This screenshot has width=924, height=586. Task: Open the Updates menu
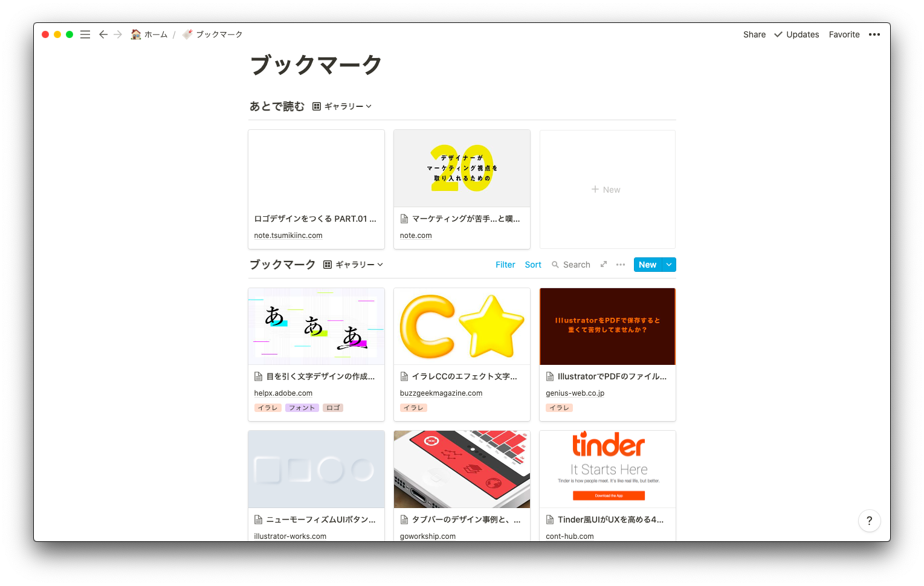796,34
